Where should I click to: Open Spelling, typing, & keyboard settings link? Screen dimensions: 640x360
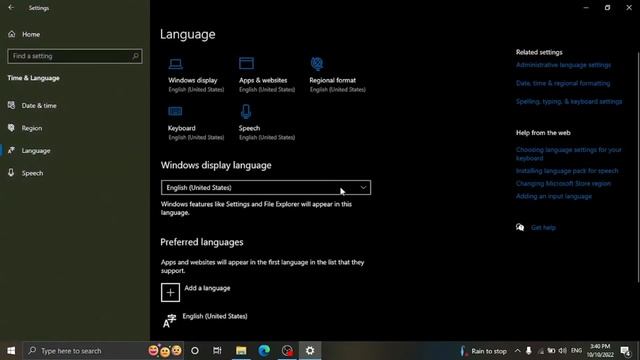pos(569,102)
